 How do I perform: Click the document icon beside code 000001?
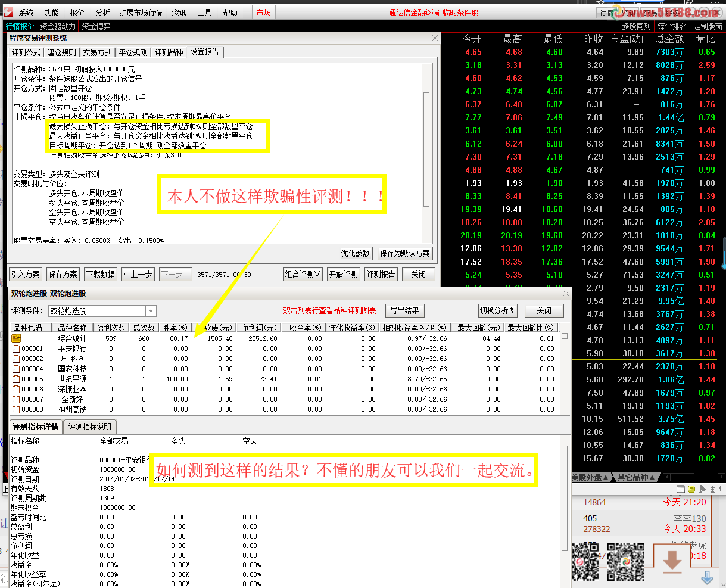pyautogui.click(x=16, y=349)
